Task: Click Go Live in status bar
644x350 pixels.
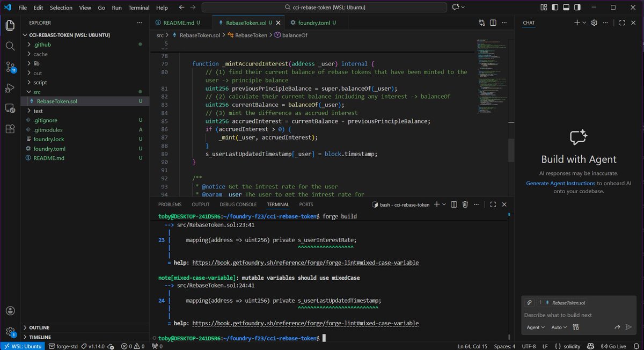Action: click(x=613, y=346)
